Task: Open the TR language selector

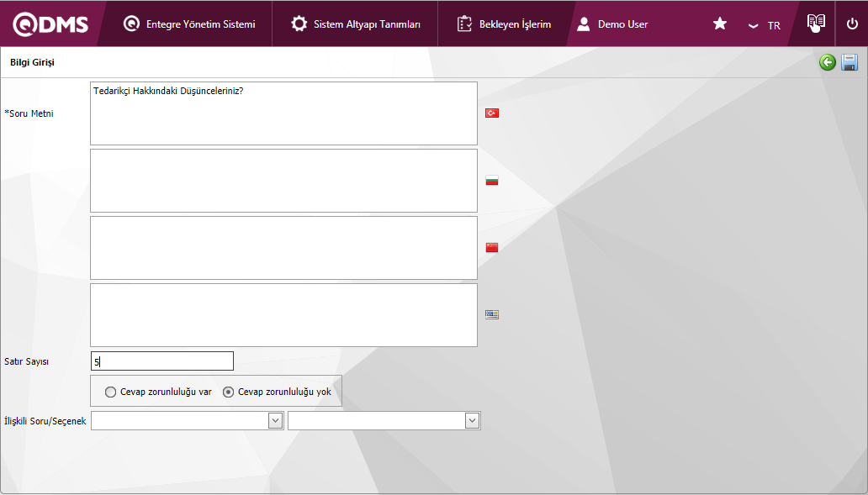Action: (x=765, y=25)
